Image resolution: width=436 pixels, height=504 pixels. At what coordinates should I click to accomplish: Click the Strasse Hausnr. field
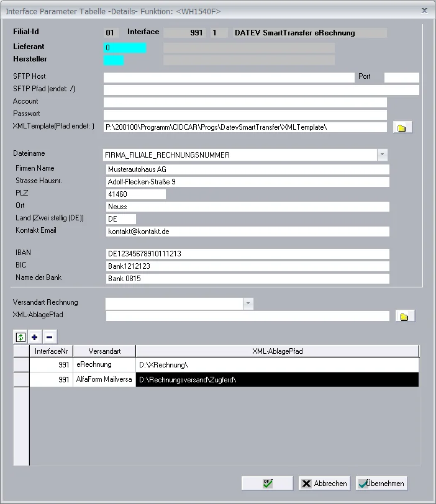tap(248, 182)
